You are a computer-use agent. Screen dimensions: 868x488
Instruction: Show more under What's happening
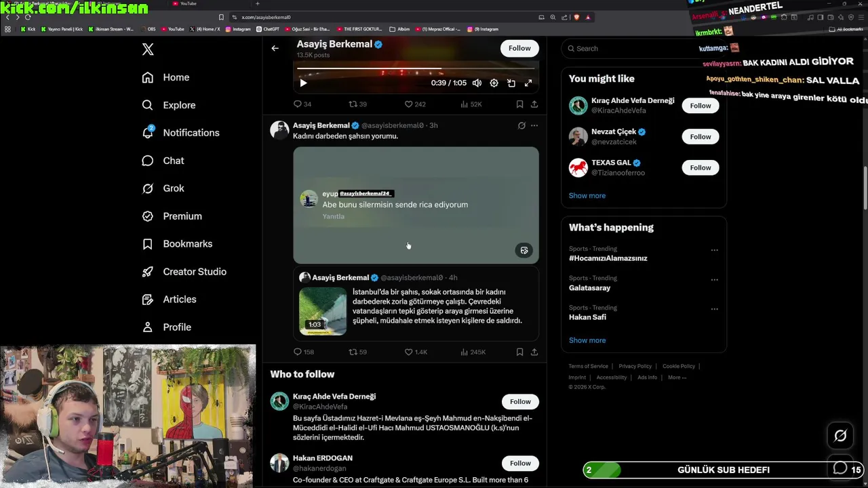587,340
